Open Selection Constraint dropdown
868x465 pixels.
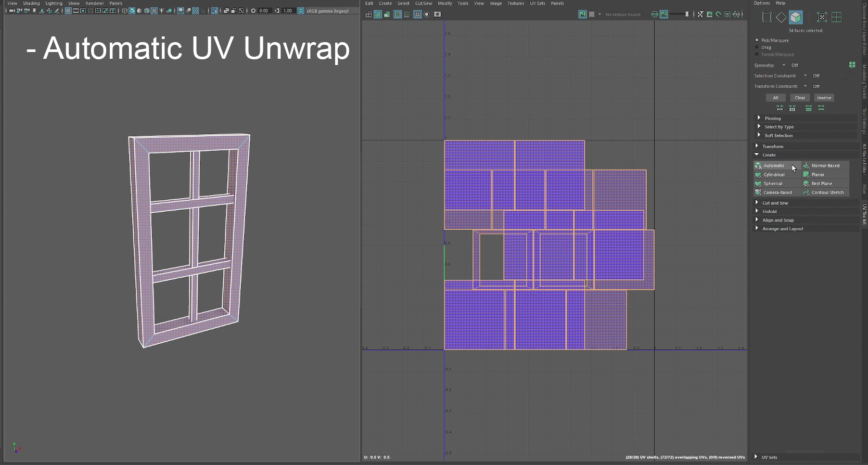click(805, 75)
